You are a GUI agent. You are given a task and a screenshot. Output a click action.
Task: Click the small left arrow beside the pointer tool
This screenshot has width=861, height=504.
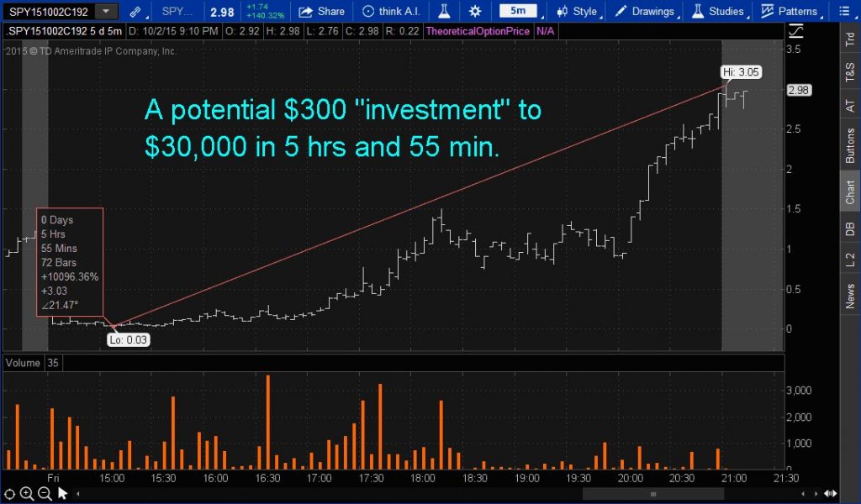click(x=77, y=494)
